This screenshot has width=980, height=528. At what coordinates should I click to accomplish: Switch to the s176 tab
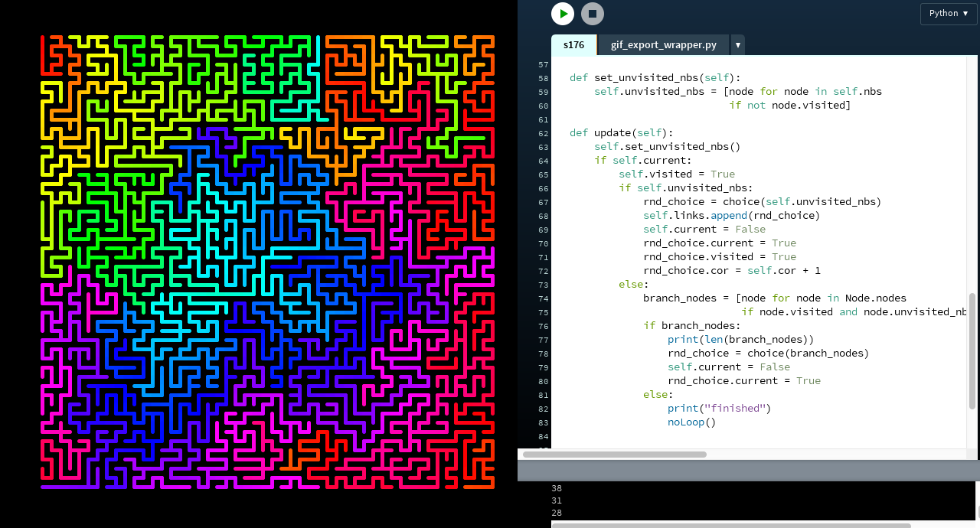coord(573,45)
